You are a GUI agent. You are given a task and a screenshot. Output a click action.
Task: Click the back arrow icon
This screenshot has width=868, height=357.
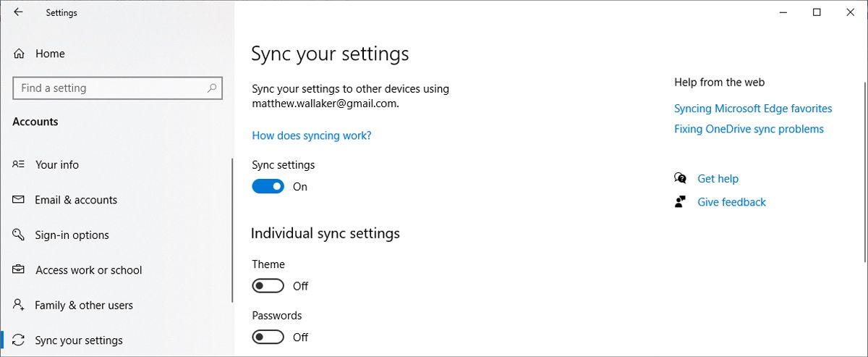point(18,12)
